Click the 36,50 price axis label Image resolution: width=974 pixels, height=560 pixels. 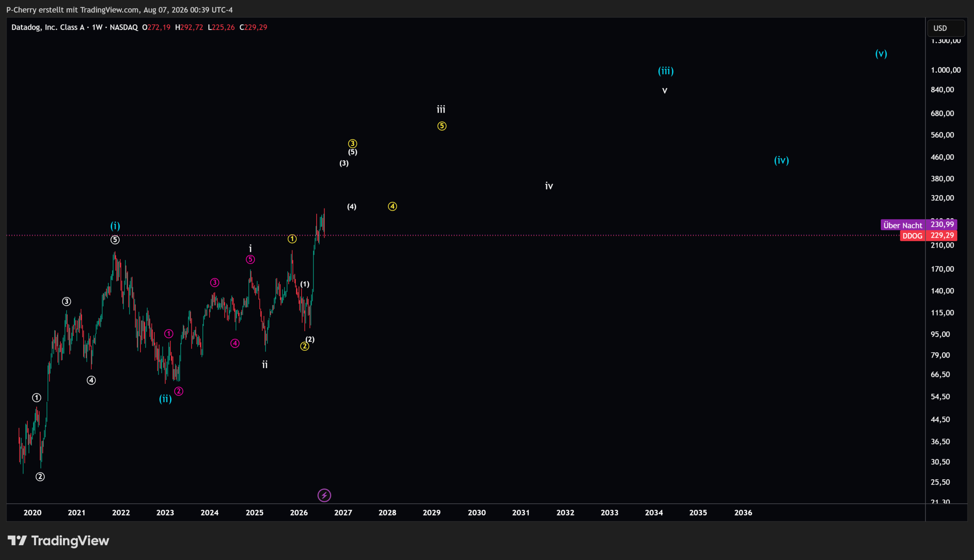point(941,442)
